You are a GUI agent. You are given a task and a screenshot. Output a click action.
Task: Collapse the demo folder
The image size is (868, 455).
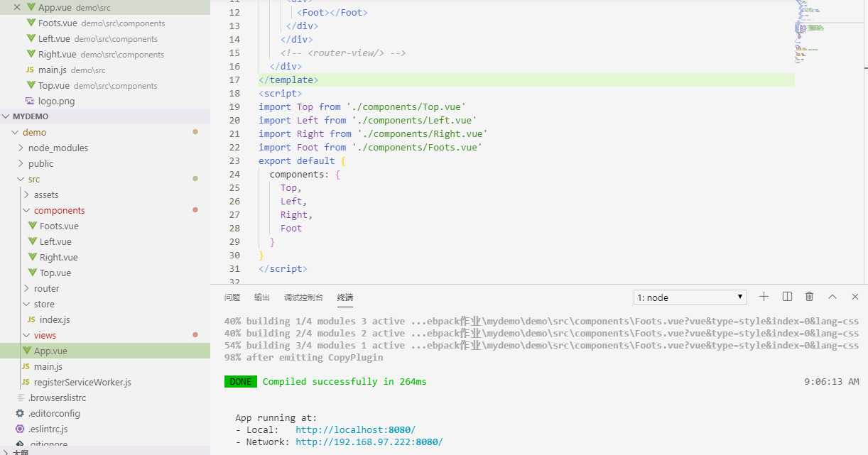(105, 132)
